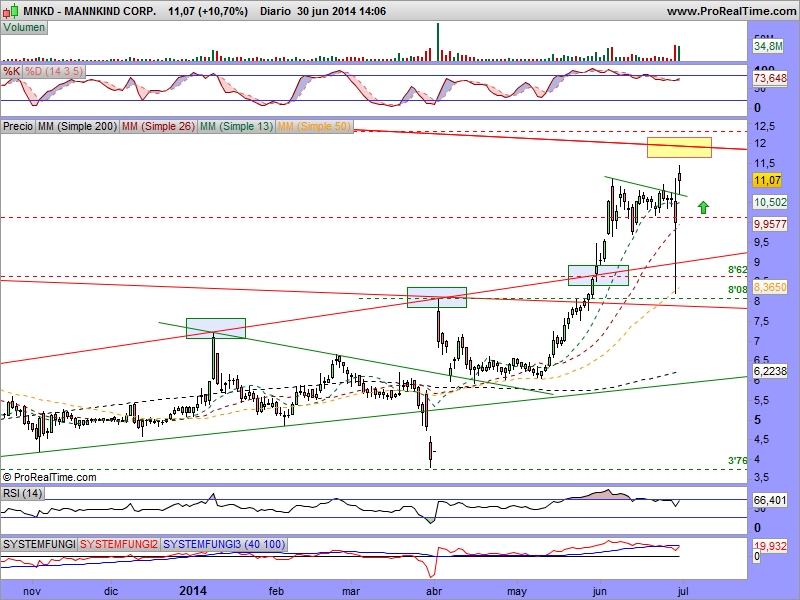Click the green up arrow marker

[704, 207]
